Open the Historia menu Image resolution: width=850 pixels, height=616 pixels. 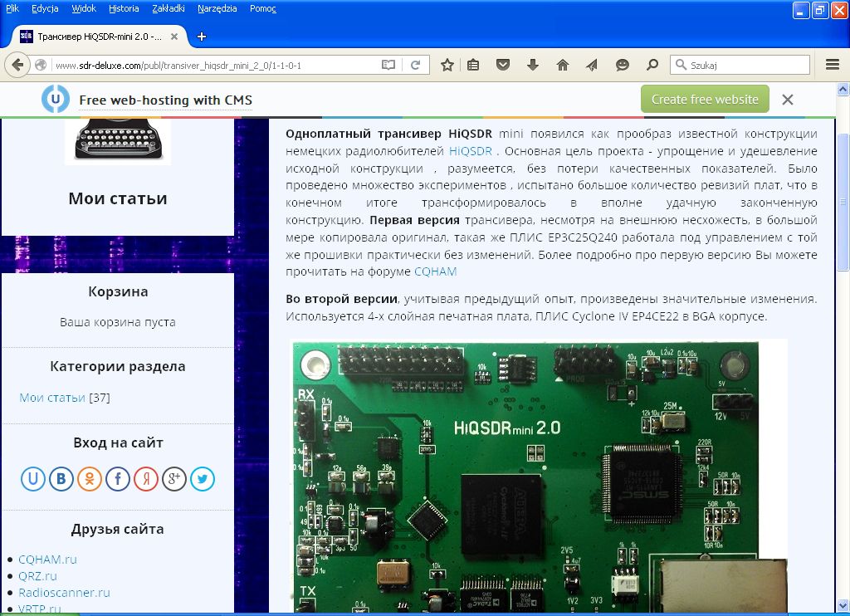coord(124,8)
